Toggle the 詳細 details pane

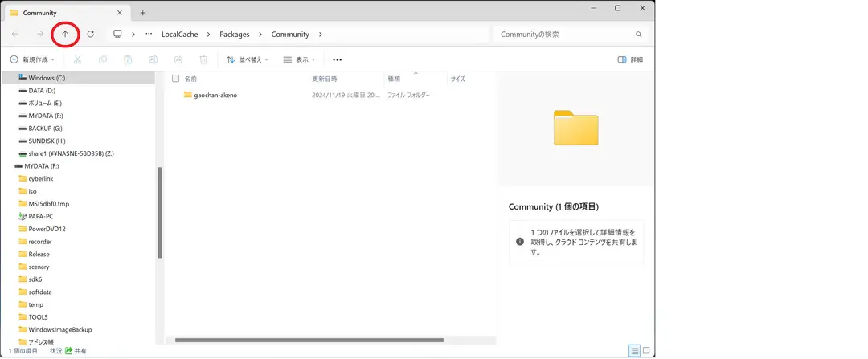click(630, 59)
